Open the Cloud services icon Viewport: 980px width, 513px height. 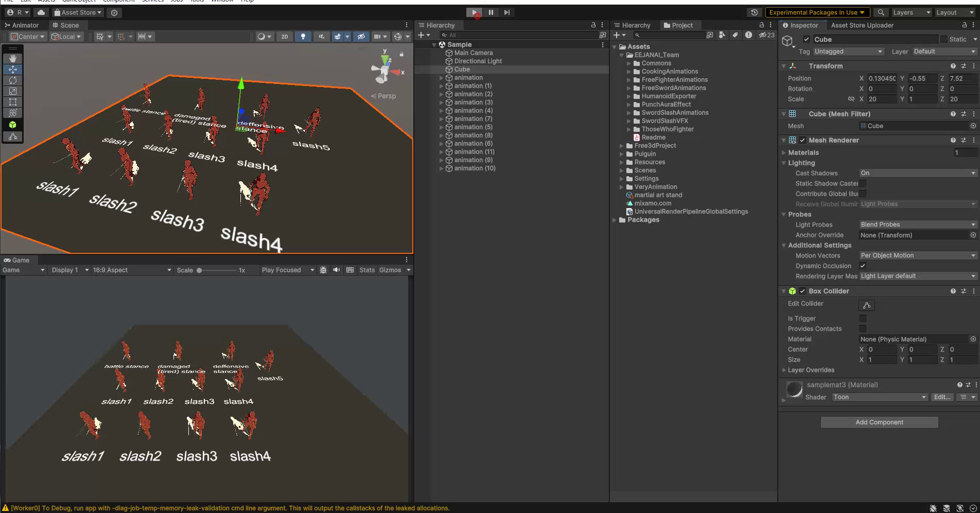[x=41, y=12]
